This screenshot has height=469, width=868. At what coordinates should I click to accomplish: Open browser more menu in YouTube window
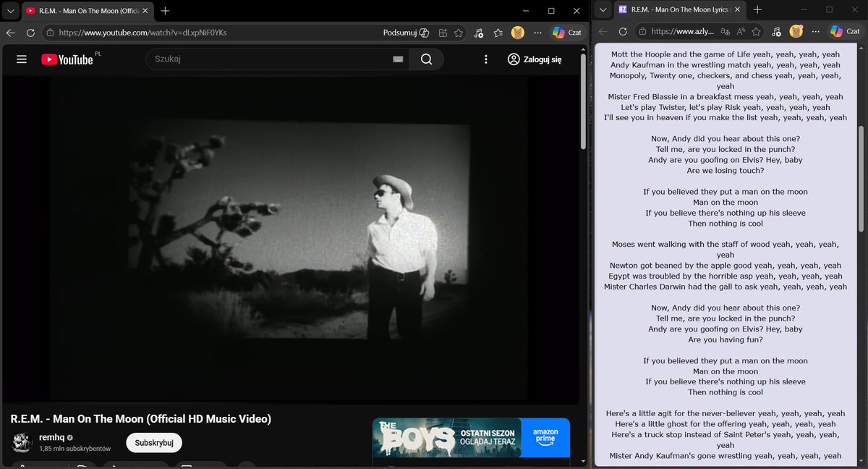tap(537, 33)
